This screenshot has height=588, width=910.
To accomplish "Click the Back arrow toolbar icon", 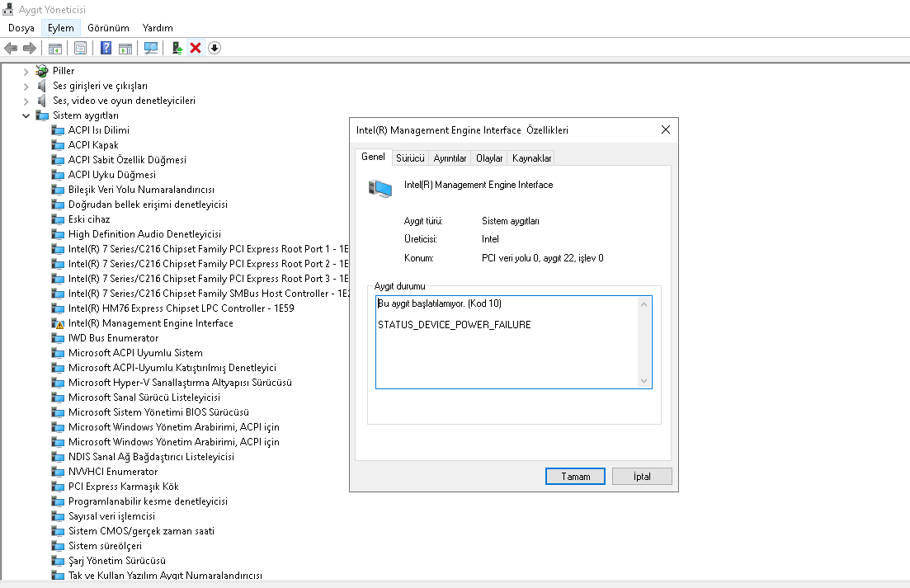I will click(x=11, y=48).
